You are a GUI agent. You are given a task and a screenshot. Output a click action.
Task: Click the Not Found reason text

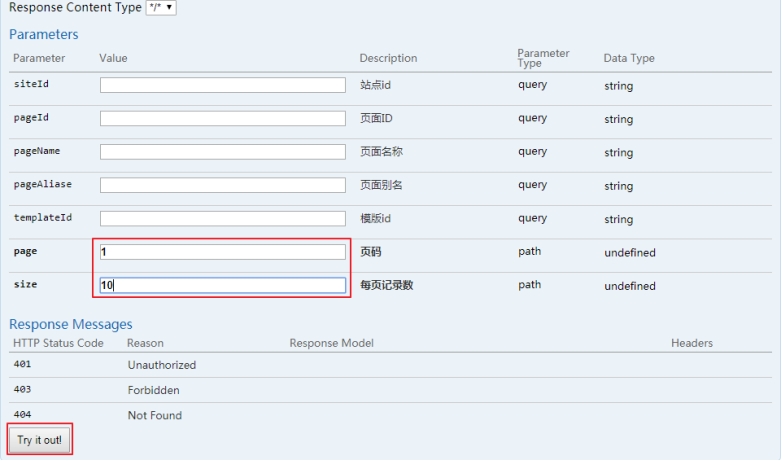coord(155,415)
